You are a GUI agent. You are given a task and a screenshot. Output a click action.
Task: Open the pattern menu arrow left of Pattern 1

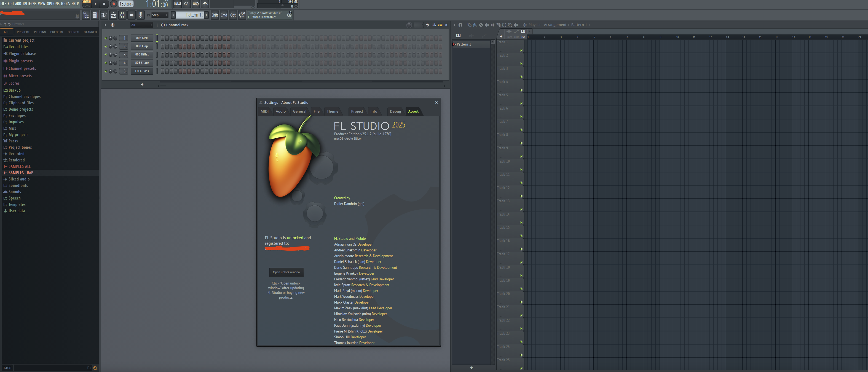pyautogui.click(x=173, y=15)
